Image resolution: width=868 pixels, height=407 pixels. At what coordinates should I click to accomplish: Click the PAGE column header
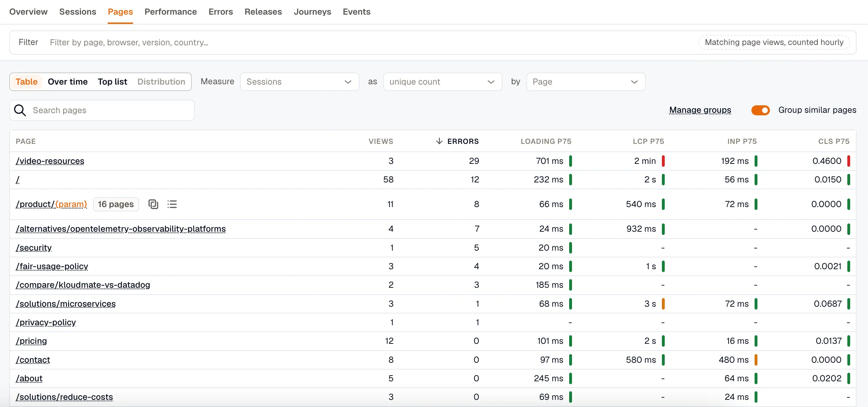click(26, 141)
